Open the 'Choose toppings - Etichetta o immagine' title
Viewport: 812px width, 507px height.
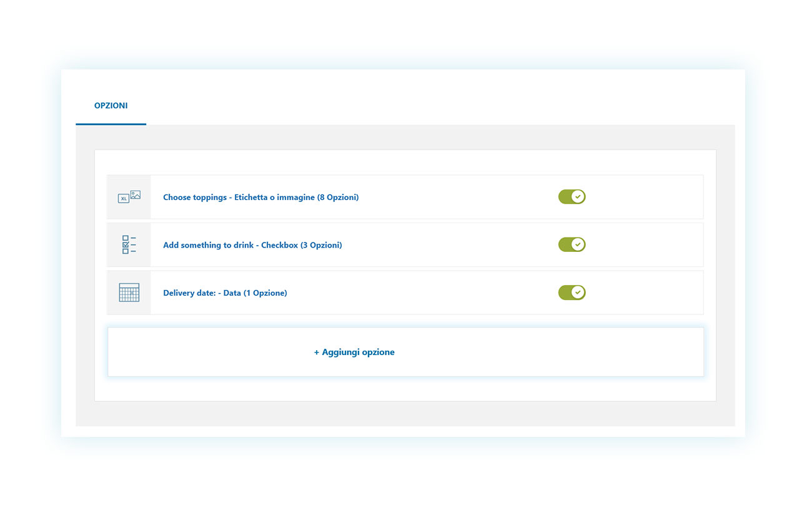coord(260,197)
